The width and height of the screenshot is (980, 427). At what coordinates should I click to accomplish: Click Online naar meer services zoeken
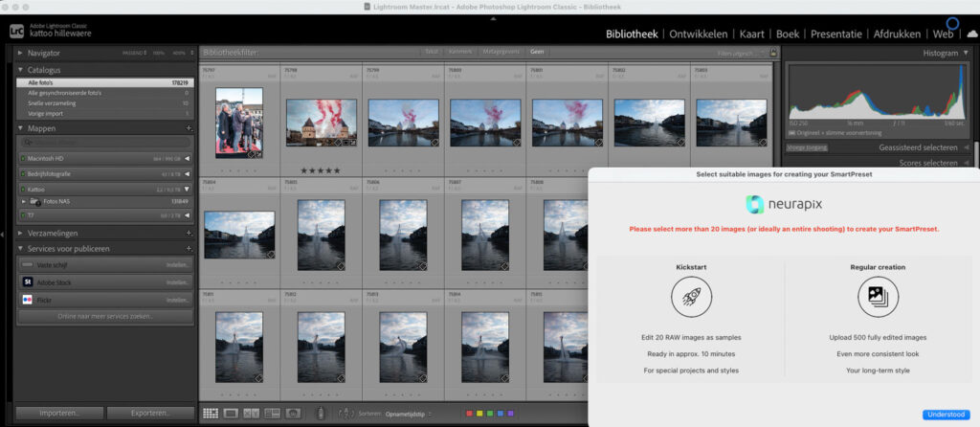pos(105,316)
